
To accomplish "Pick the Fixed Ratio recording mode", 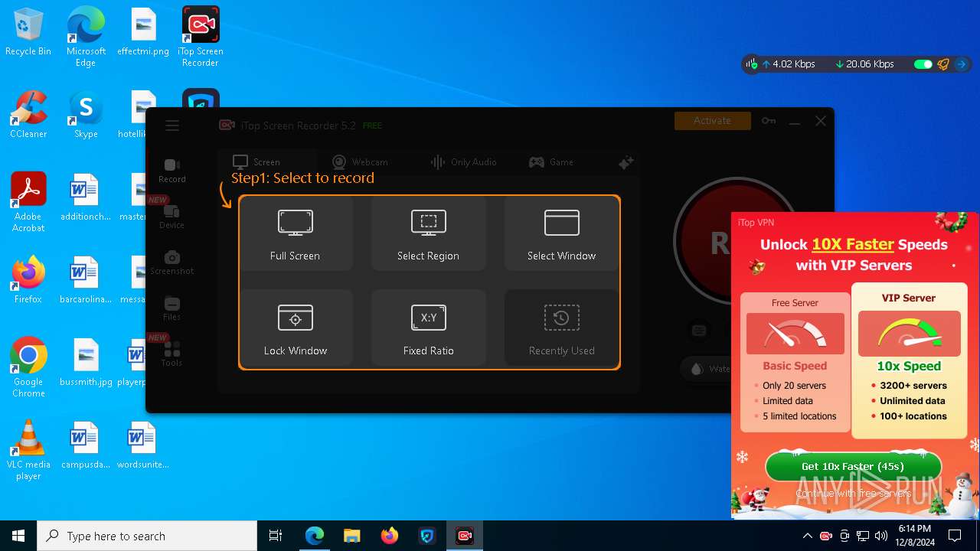I will click(428, 328).
